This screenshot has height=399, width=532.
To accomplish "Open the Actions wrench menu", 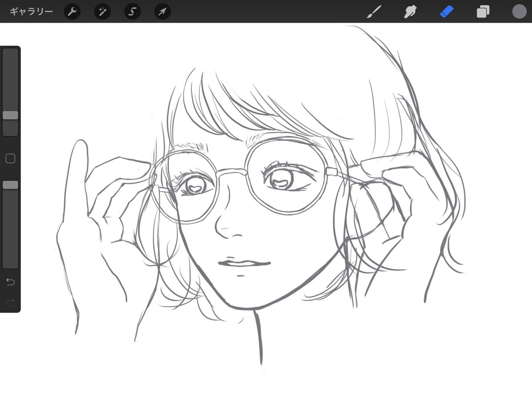I will 72,12.
